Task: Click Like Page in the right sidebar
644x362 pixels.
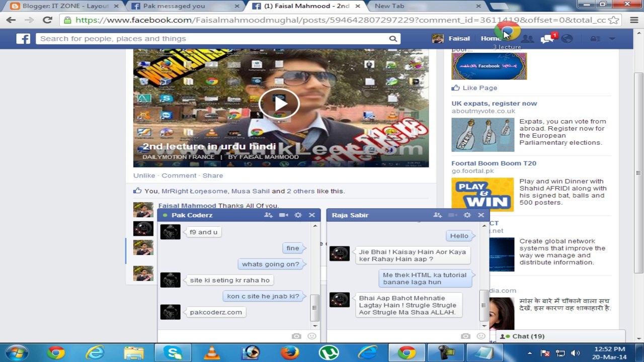Action: 479,87
